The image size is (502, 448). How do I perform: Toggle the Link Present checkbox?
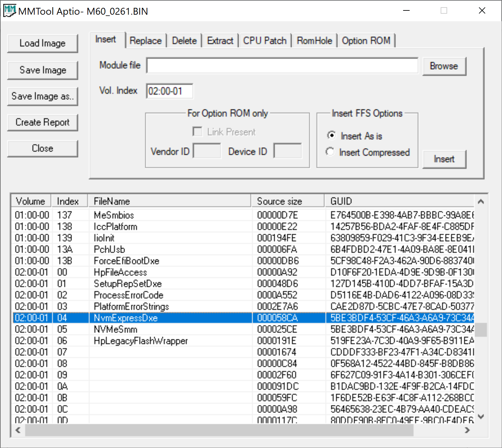tap(197, 132)
